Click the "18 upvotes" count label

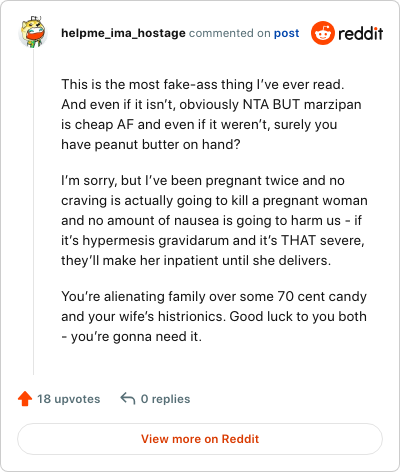[69, 399]
